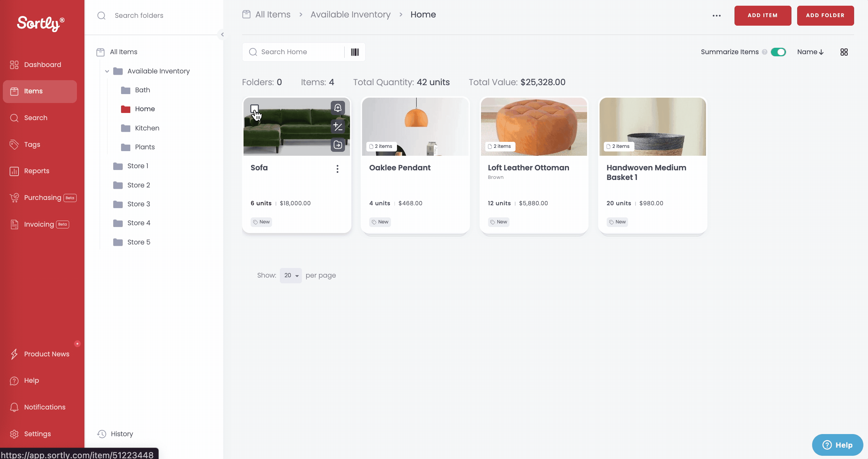Open Product News
The height and width of the screenshot is (459, 868).
[40, 354]
